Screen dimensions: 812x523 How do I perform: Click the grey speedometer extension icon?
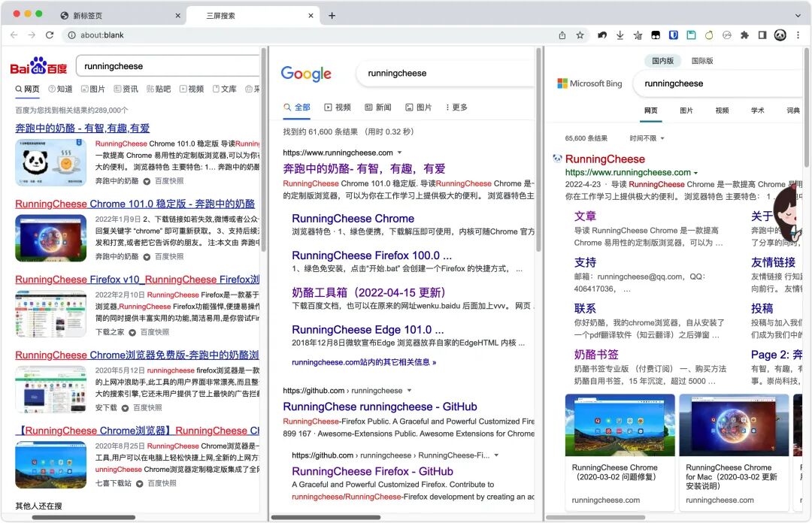727,35
